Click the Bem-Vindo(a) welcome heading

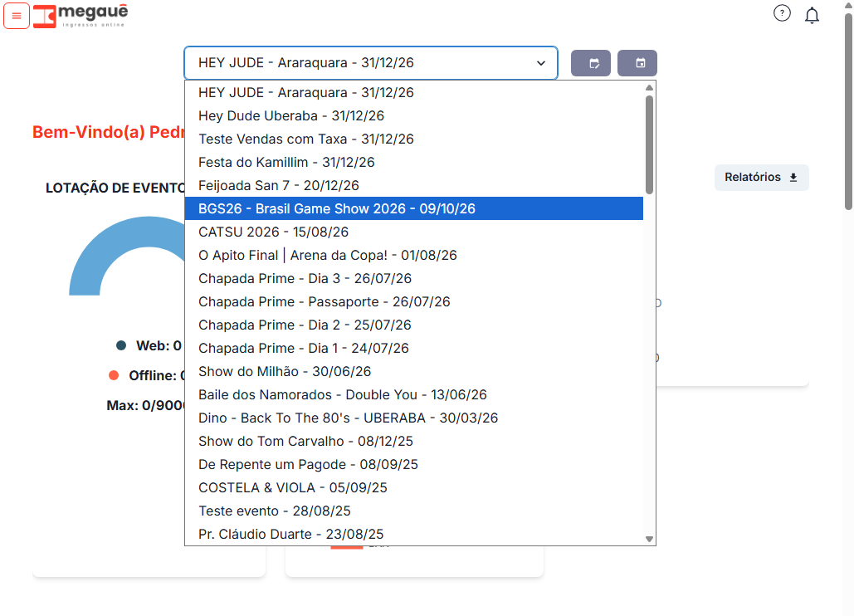(109, 132)
